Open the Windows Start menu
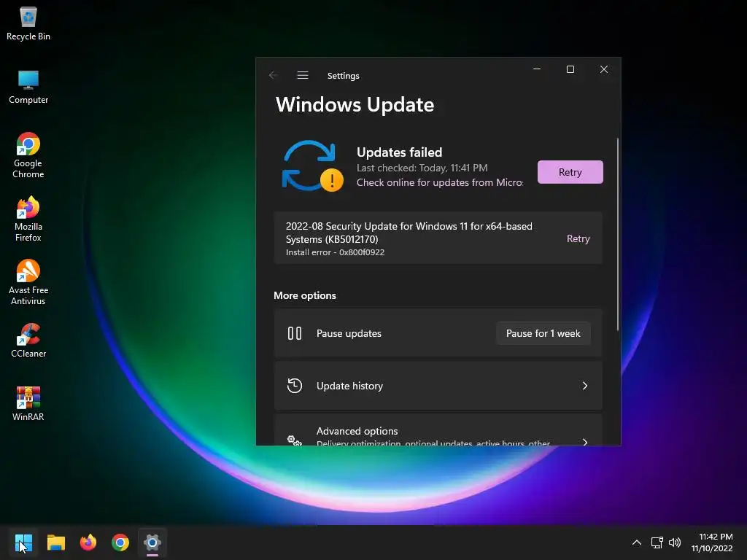 pos(23,542)
